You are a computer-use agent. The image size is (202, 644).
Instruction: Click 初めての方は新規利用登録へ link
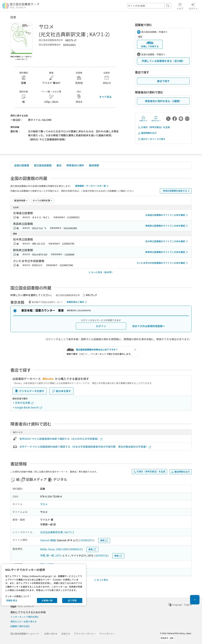click(x=149, y=326)
